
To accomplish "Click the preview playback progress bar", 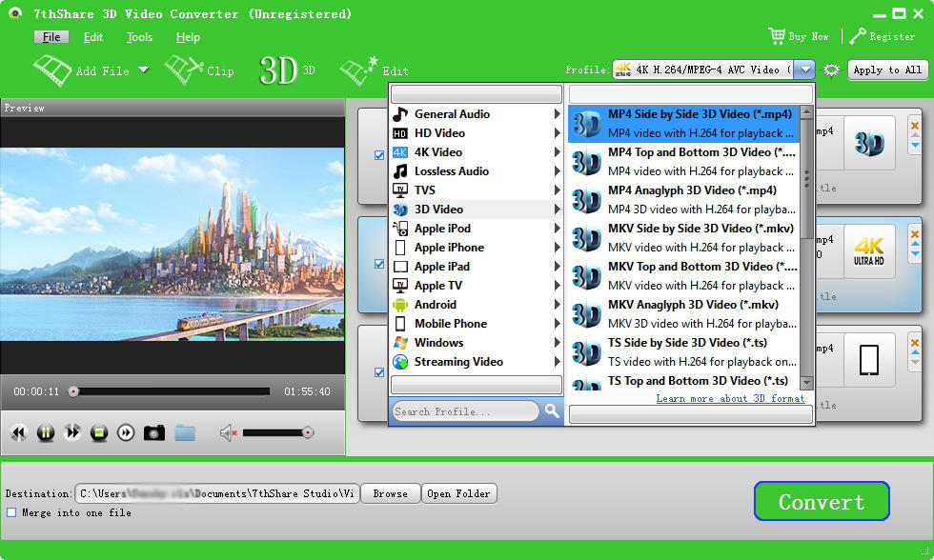I will 172,391.
